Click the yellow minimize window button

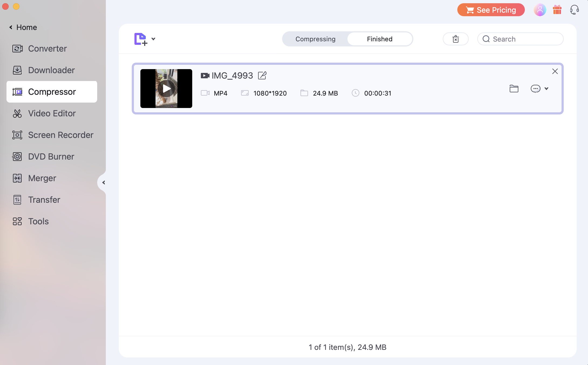[16, 6]
